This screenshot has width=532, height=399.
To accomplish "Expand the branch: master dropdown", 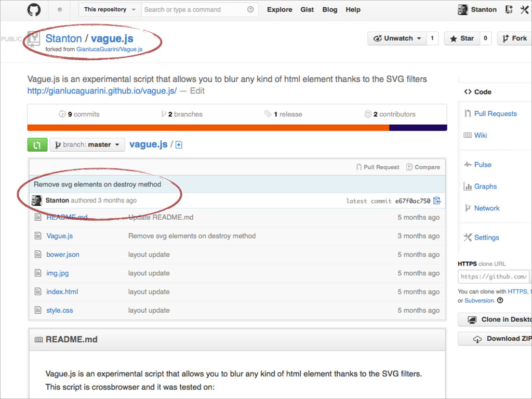I will point(87,145).
